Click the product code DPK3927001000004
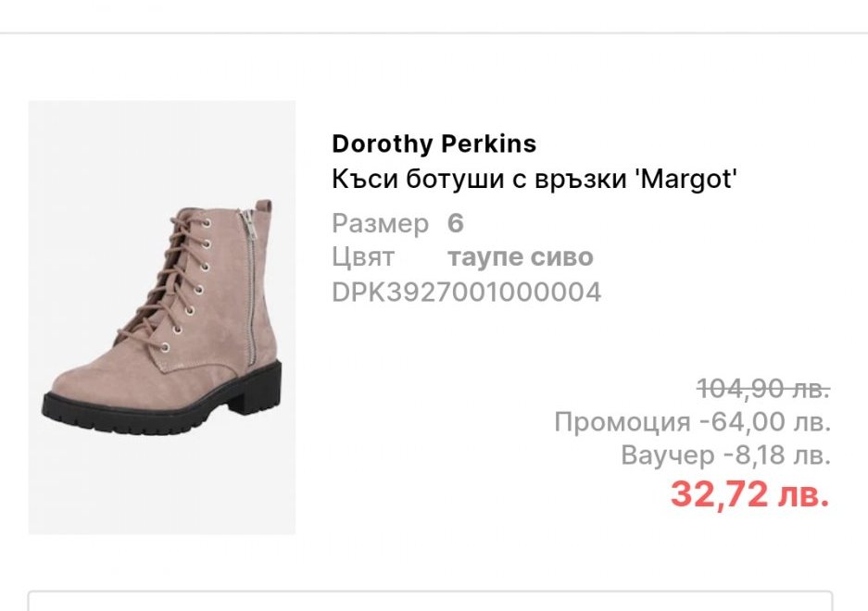 (x=466, y=293)
